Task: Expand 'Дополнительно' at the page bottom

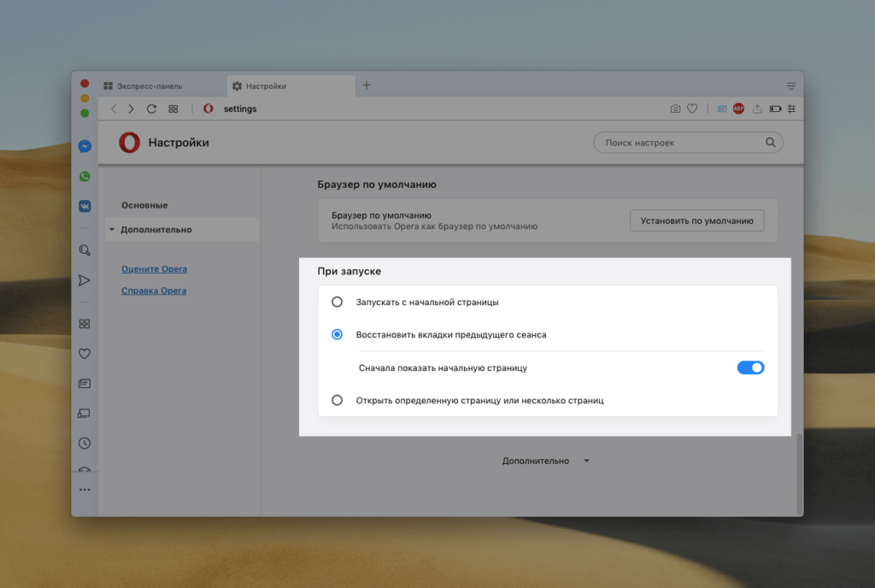Action: click(545, 461)
